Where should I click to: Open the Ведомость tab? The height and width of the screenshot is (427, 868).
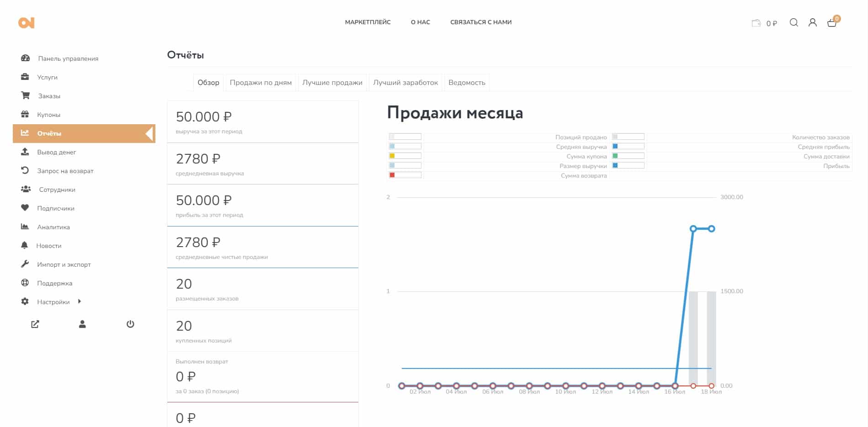467,83
